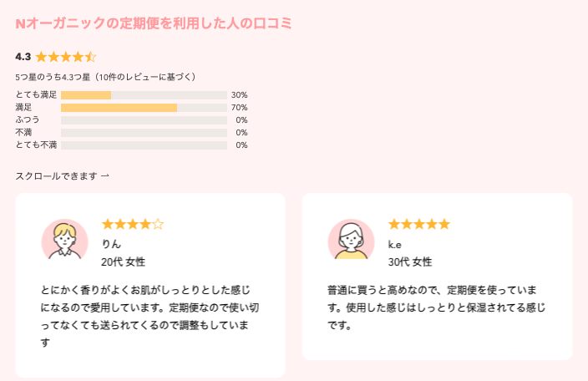Click the 満足 70% rating bar

click(144, 108)
